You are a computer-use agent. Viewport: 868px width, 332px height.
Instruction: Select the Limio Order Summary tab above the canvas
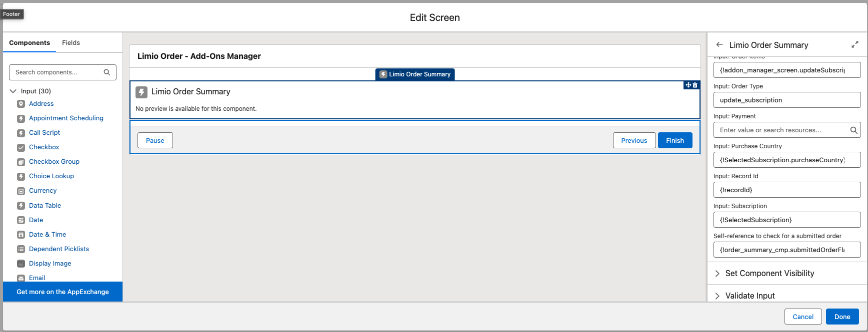415,74
